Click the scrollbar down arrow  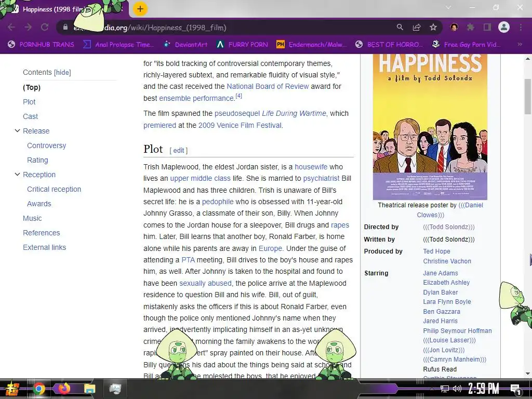(x=528, y=374)
